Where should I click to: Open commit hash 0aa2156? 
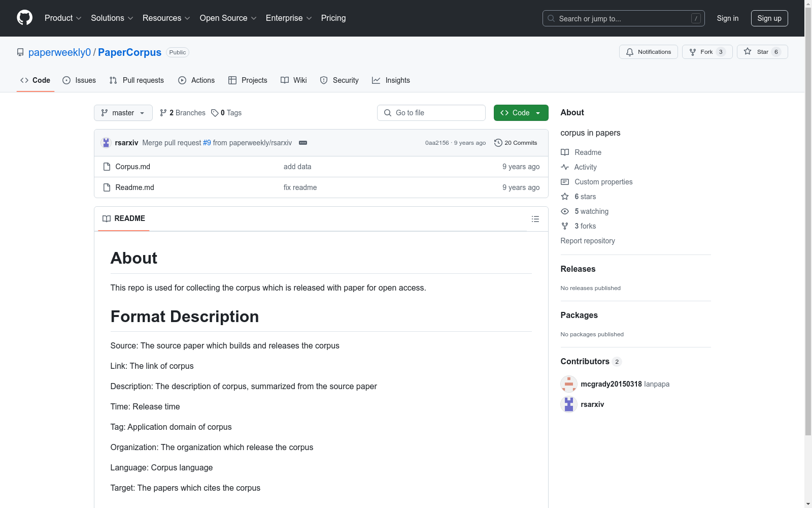(x=437, y=143)
